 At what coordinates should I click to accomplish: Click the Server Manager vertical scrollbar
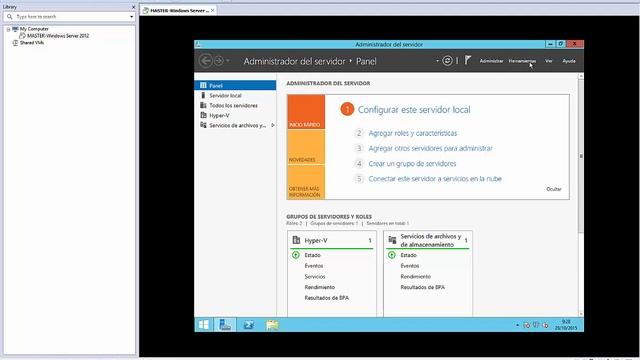(581, 157)
